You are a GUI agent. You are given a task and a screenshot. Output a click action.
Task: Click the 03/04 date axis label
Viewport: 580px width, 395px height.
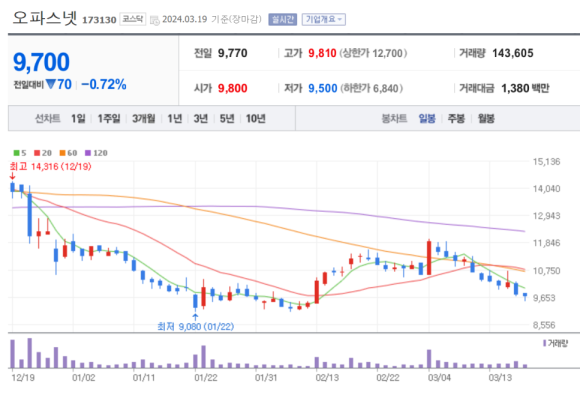coord(439,378)
